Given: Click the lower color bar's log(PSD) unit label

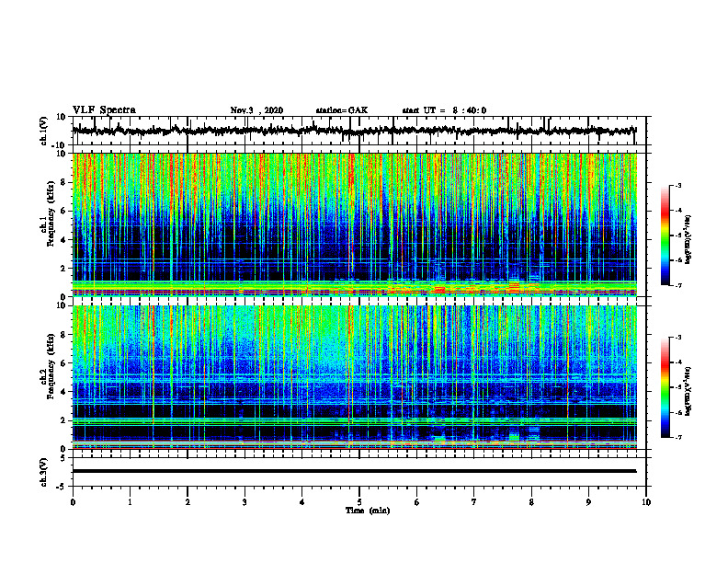Looking at the screenshot, I should (688, 391).
